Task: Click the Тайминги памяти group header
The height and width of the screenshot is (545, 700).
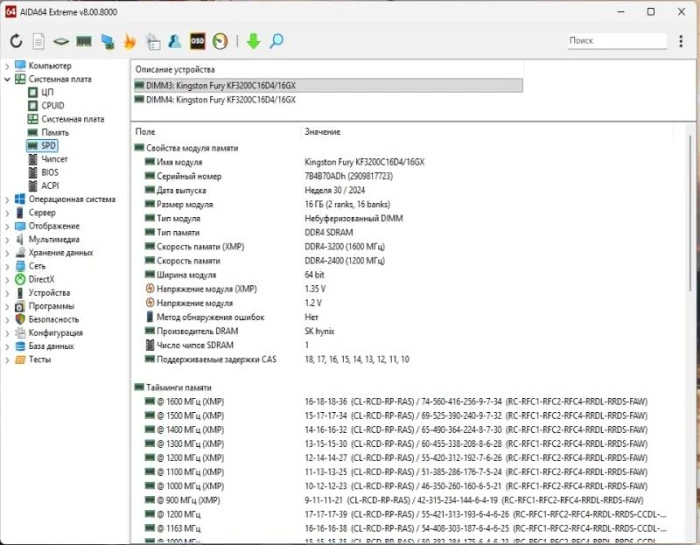Action: 179,387
